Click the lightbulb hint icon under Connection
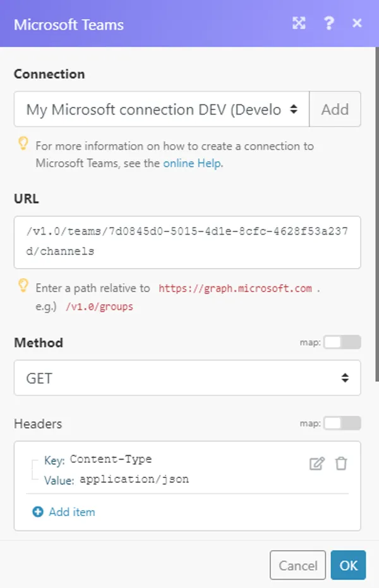 click(23, 145)
